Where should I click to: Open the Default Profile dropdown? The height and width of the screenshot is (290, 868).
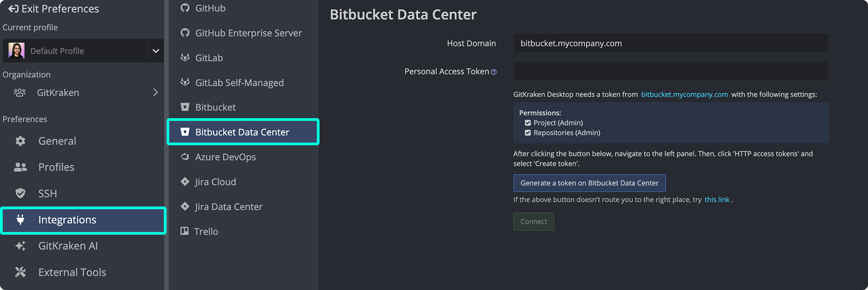coord(155,51)
